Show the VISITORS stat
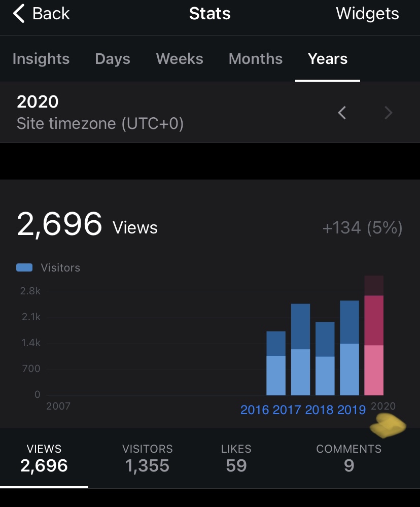Viewport: 420px width, 507px height. [x=147, y=458]
